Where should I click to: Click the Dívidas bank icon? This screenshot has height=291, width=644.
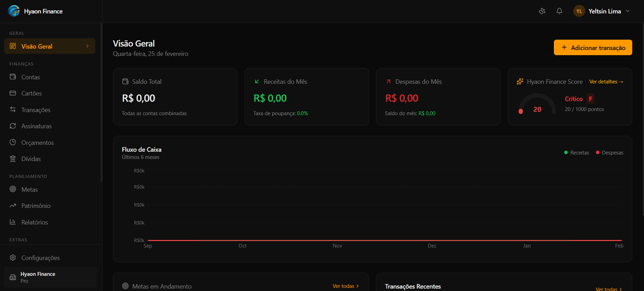tap(13, 159)
